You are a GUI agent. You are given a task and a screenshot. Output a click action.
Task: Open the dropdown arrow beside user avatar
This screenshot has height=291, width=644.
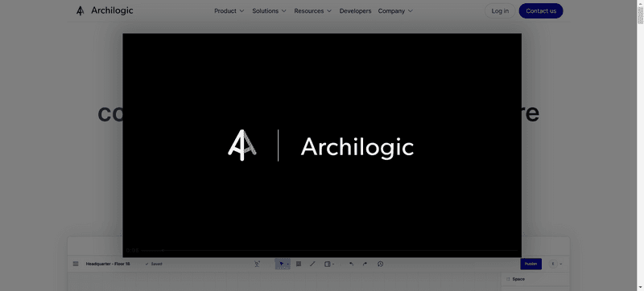[561, 264]
